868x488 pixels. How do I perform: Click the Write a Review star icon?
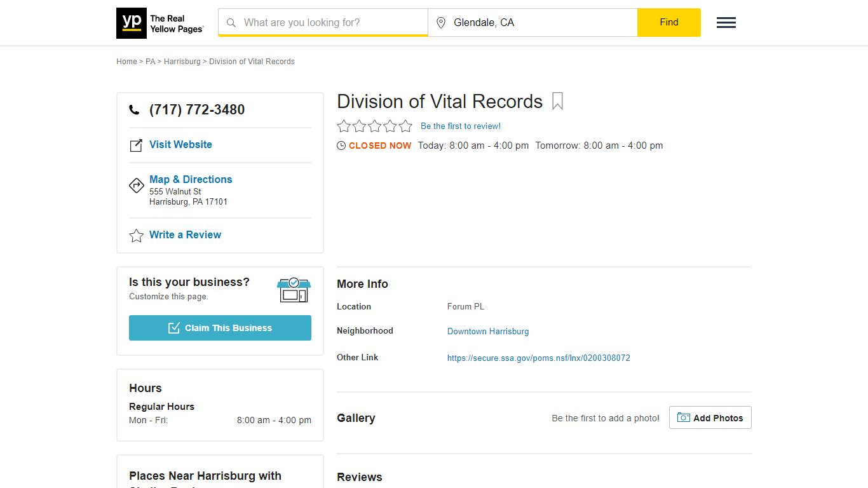(x=137, y=236)
